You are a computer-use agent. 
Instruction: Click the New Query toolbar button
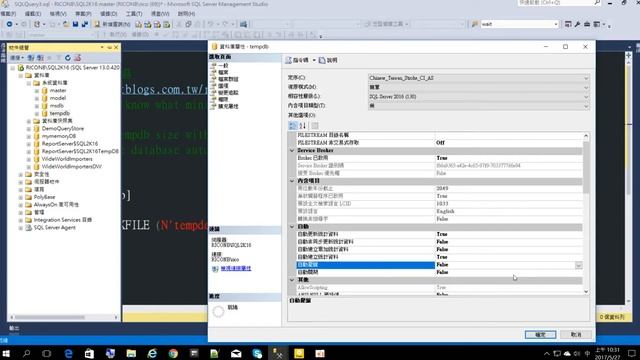112,24
